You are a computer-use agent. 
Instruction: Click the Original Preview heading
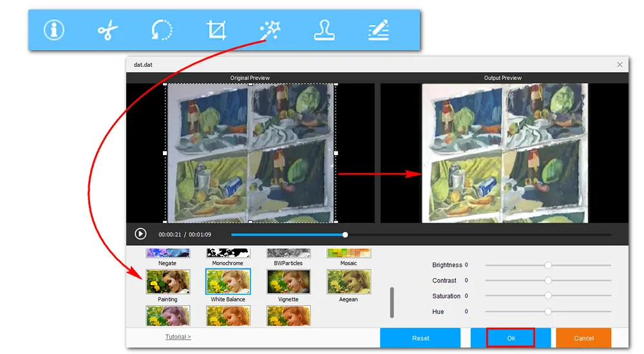click(250, 78)
